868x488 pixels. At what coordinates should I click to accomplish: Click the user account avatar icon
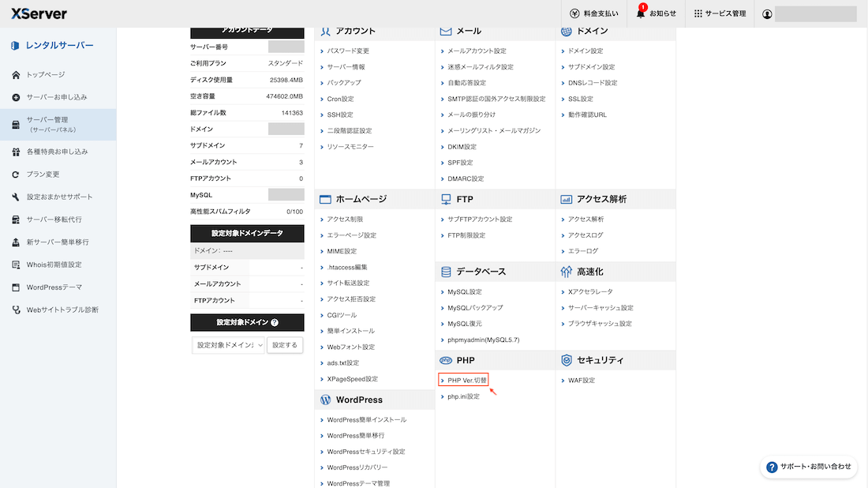pos(767,14)
